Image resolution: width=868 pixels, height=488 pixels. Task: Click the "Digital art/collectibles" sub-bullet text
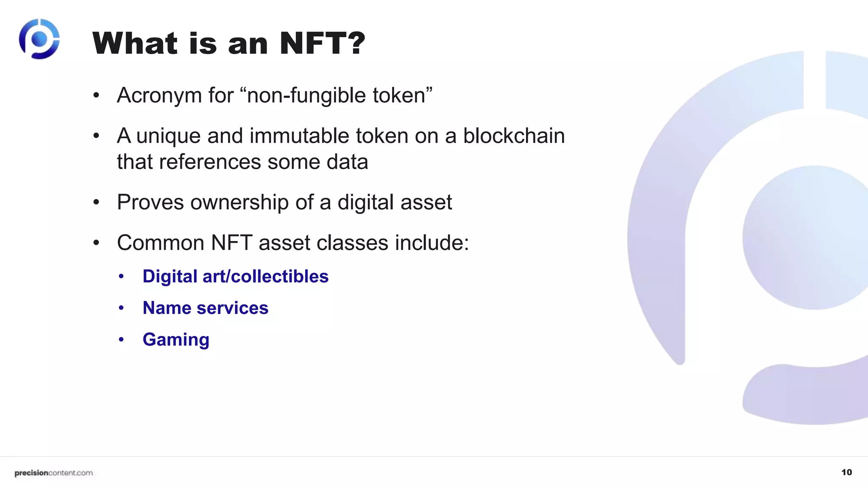point(235,276)
